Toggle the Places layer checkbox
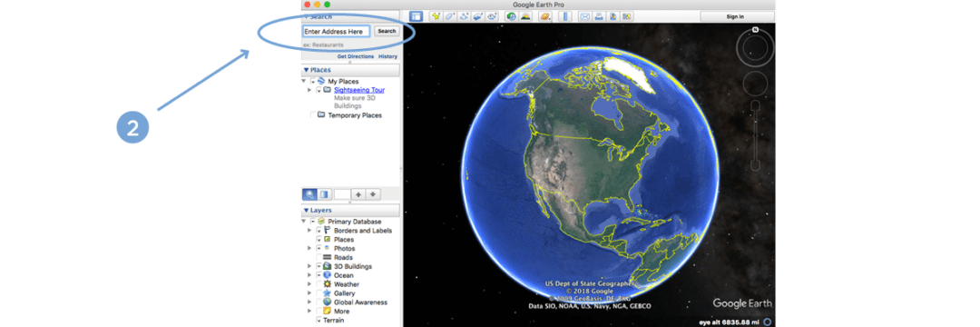Image resolution: width=980 pixels, height=327 pixels. point(318,240)
